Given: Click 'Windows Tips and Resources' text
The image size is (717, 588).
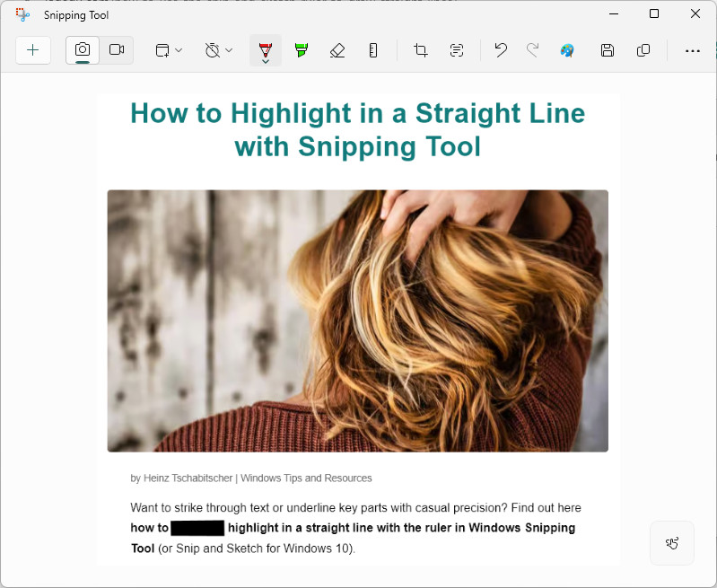Looking at the screenshot, I should tap(306, 478).
